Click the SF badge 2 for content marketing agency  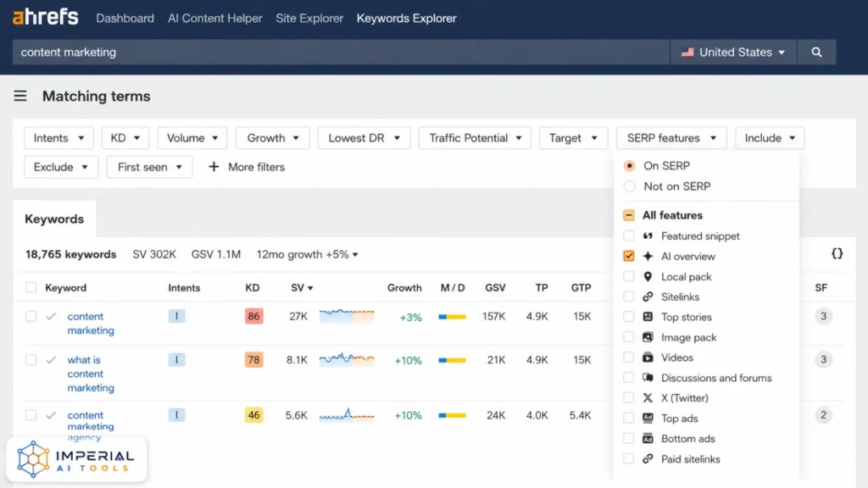[x=823, y=415]
